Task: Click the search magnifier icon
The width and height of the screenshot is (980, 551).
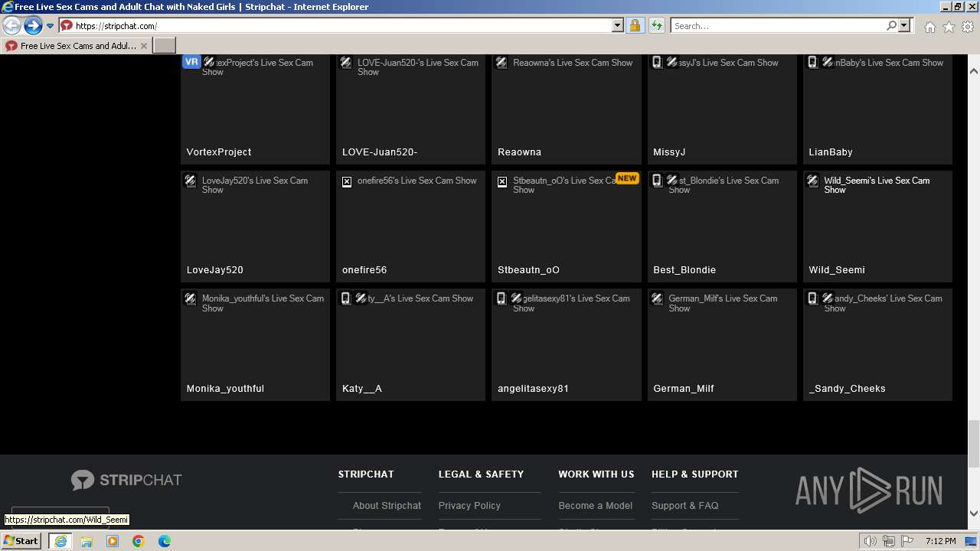Action: coord(891,26)
